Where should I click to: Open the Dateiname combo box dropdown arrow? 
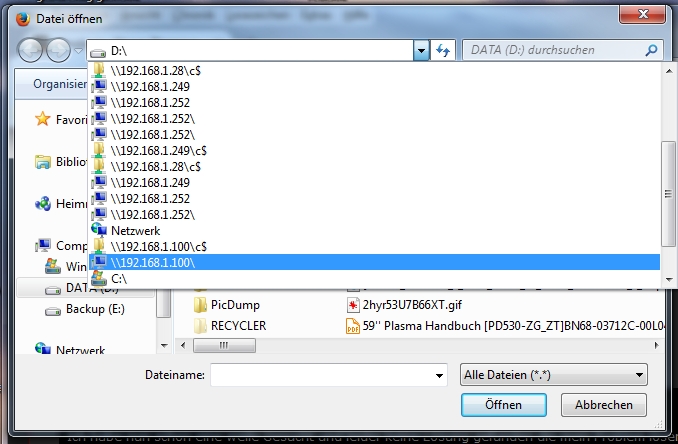pos(439,375)
